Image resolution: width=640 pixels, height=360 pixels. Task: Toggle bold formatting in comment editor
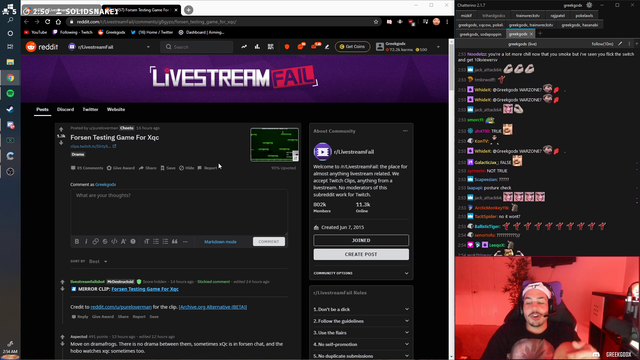coord(77,242)
